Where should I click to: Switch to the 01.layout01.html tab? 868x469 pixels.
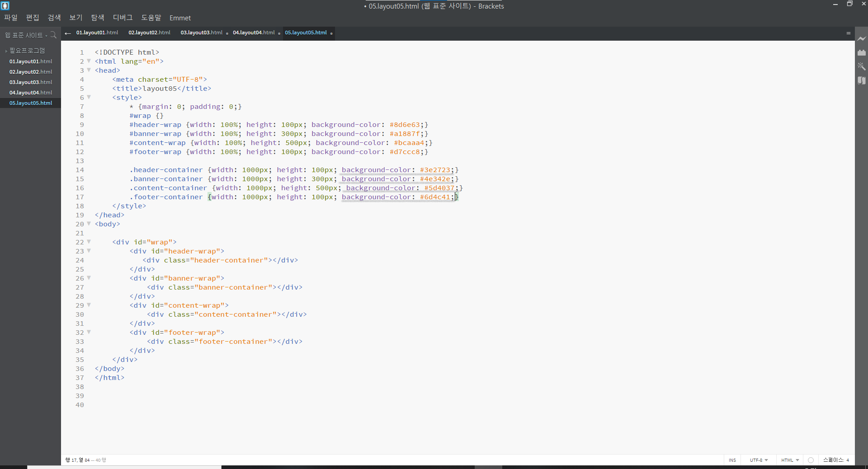point(97,33)
